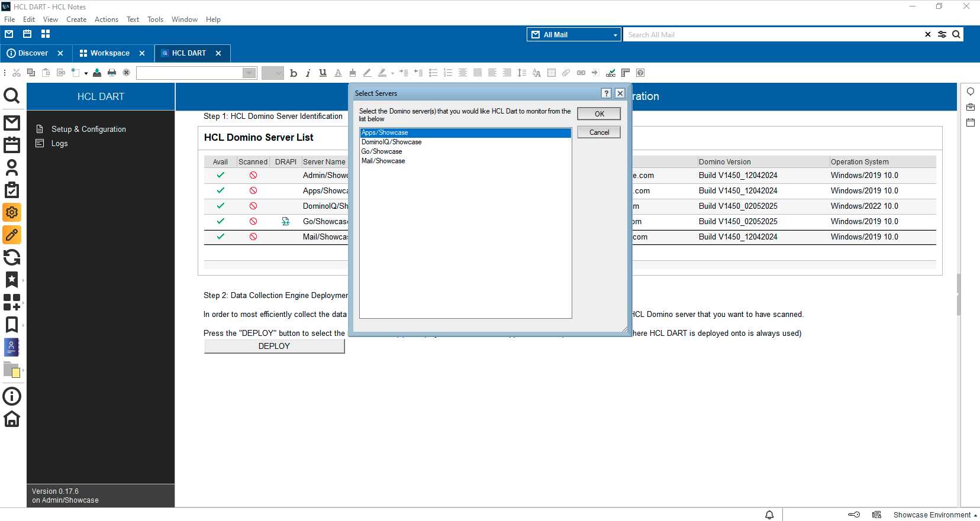Open Logs in the navigator
This screenshot has width=980, height=521.
pyautogui.click(x=59, y=143)
